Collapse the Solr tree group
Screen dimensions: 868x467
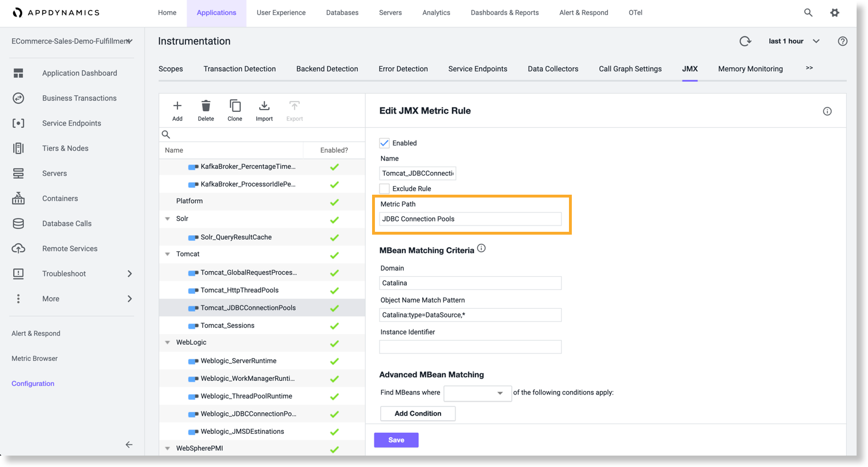168,219
